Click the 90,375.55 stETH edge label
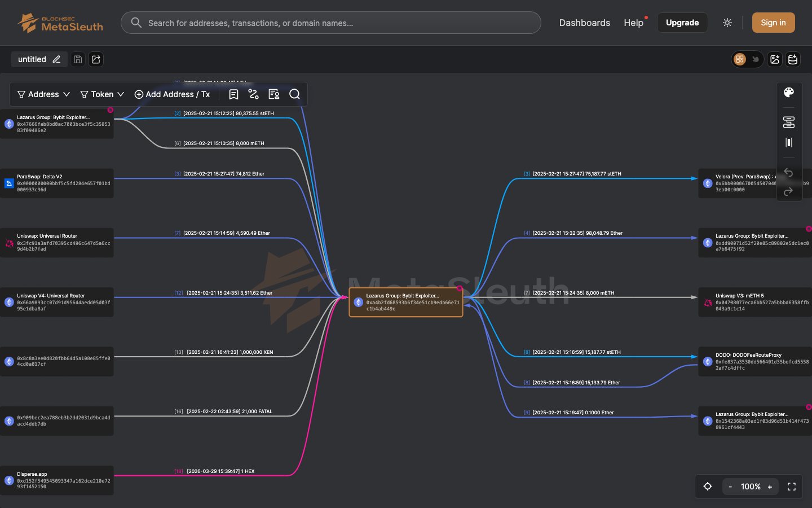Viewport: 812px width, 508px height. (x=224, y=113)
